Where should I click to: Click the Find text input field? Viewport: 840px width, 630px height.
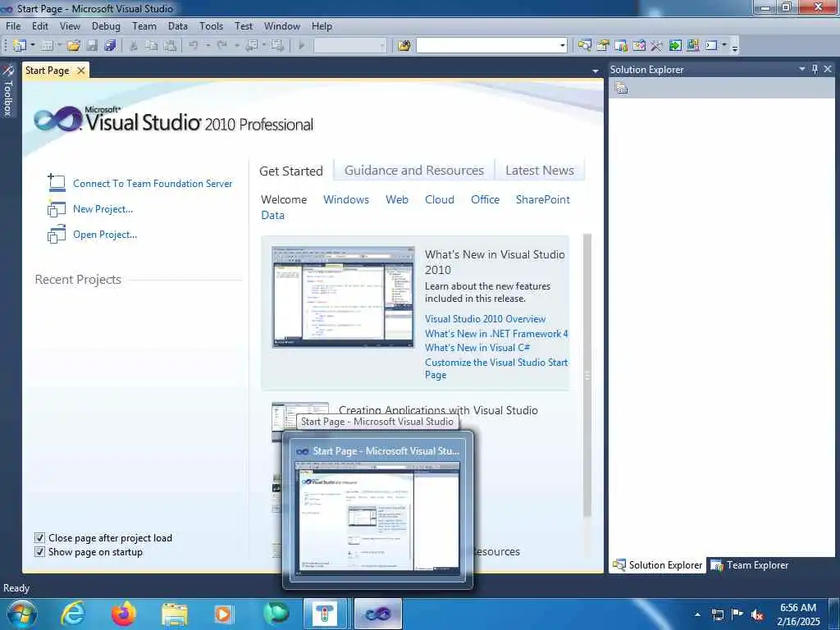click(487, 46)
